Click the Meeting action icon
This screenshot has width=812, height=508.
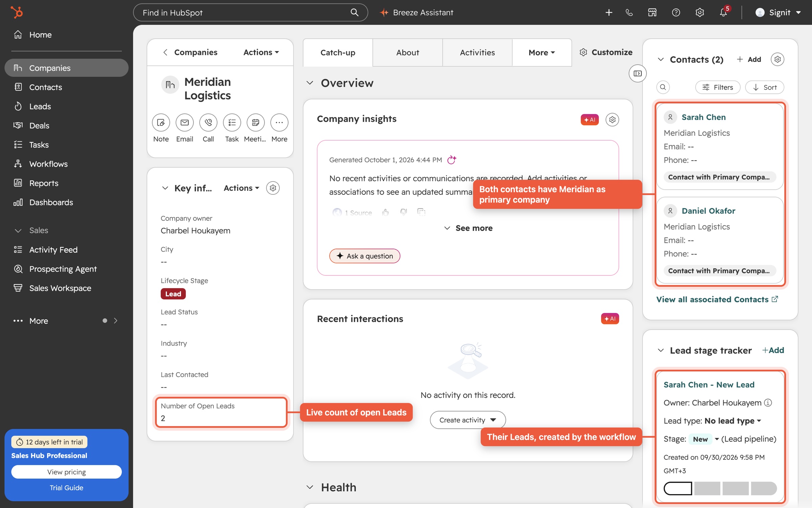point(255,122)
